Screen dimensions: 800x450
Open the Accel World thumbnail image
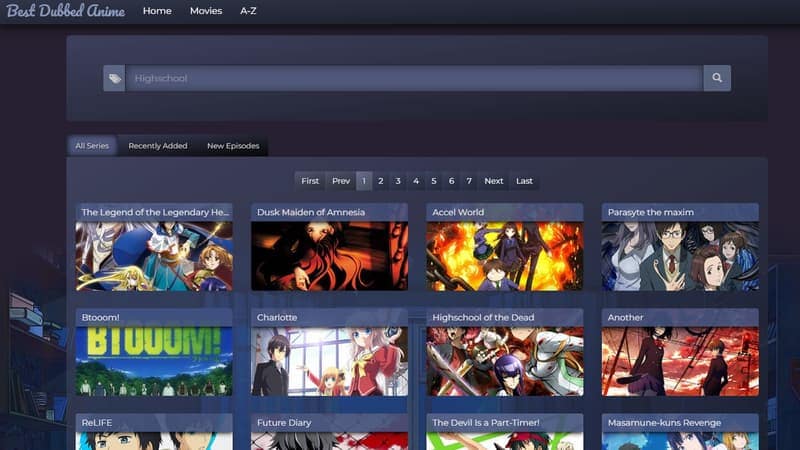(505, 256)
